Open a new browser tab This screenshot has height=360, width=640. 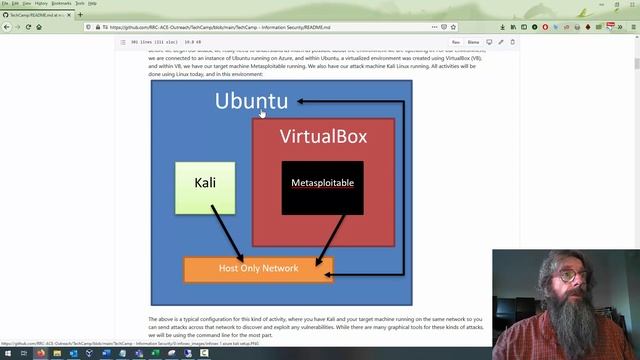tap(80, 15)
